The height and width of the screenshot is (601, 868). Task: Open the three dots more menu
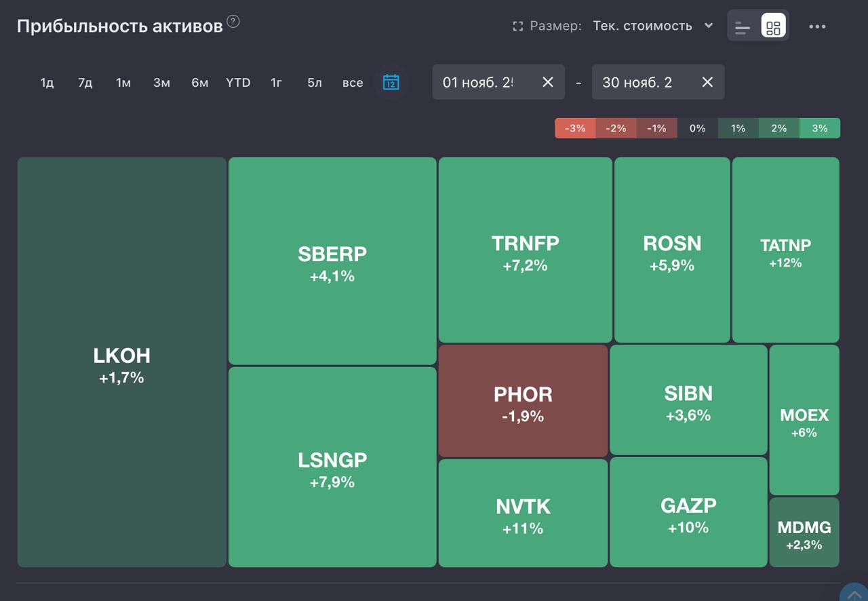(x=817, y=26)
